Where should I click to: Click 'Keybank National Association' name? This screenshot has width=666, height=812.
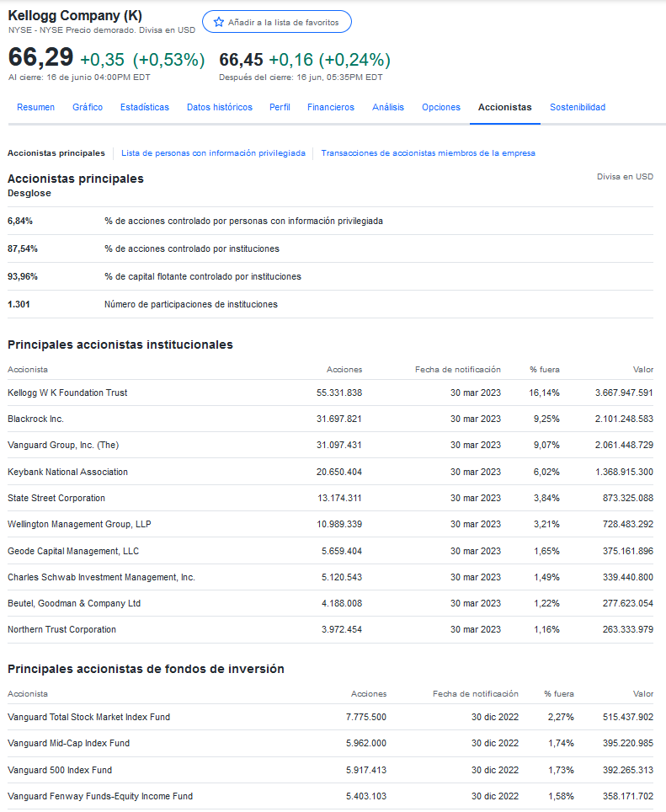pos(68,473)
